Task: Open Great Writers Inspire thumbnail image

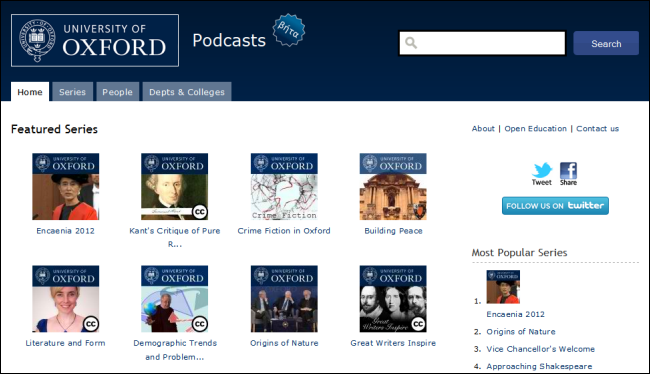Action: pyautogui.click(x=393, y=299)
